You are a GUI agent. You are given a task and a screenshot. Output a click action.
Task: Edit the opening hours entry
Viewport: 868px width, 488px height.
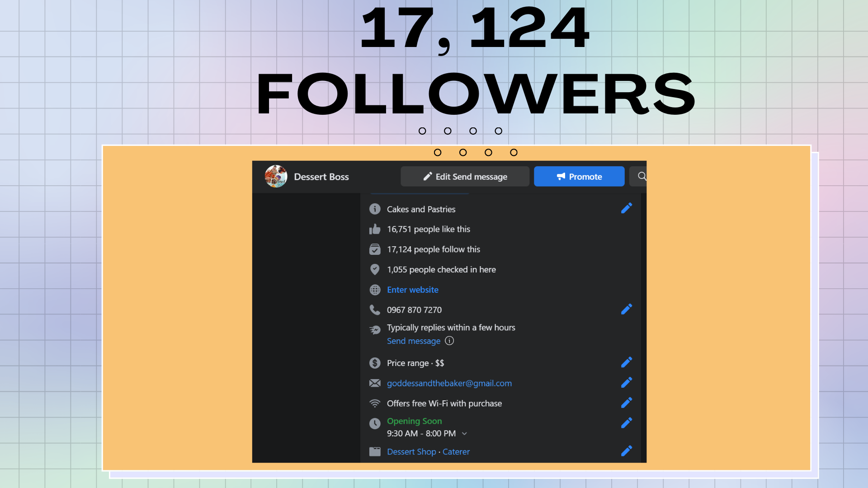(x=626, y=423)
